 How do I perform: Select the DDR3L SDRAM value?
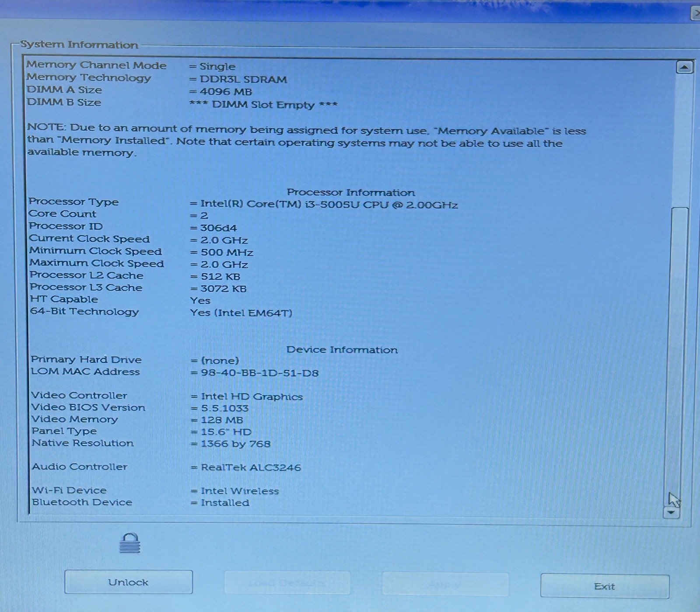click(x=243, y=80)
